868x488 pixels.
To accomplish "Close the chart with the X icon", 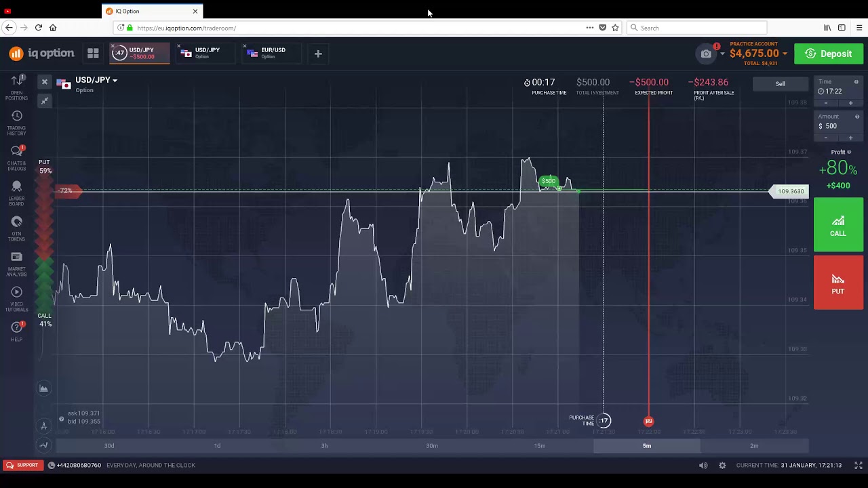I will click(x=45, y=82).
